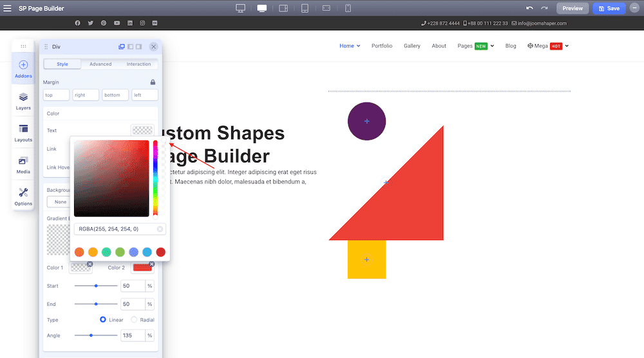Open the Options tools icon

point(23,196)
